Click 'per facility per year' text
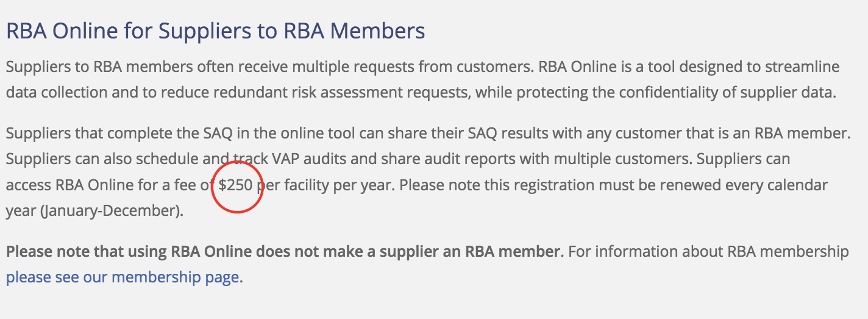The image size is (868, 319). [x=324, y=185]
